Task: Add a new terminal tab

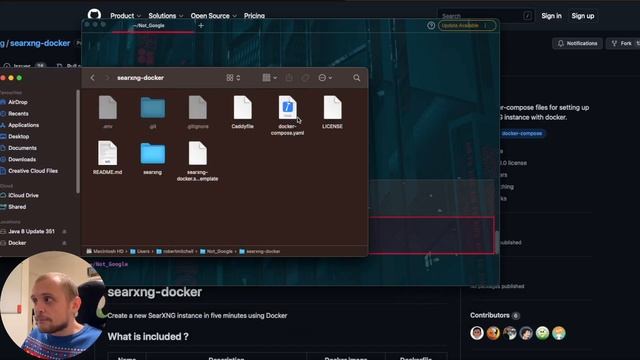Action: coord(201,25)
